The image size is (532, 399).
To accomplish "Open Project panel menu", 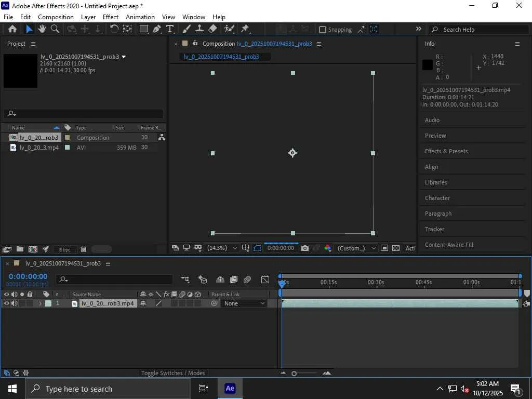I will [33, 44].
